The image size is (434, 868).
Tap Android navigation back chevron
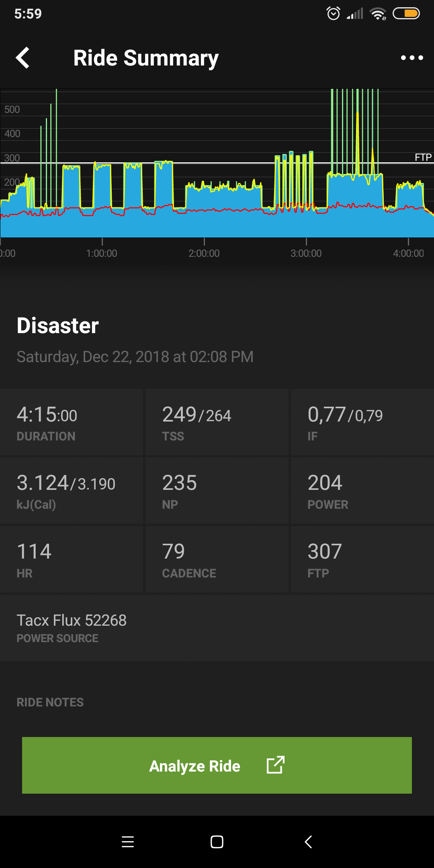[x=308, y=841]
